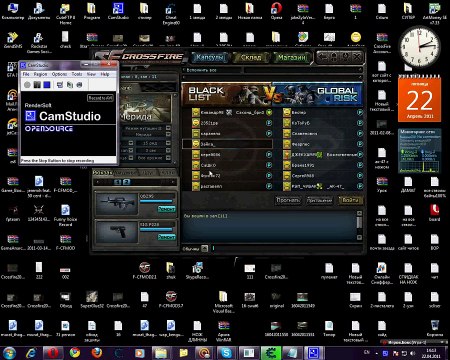
Task: Open the 3 сек respawn time dropdown
Action: (x=168, y=150)
